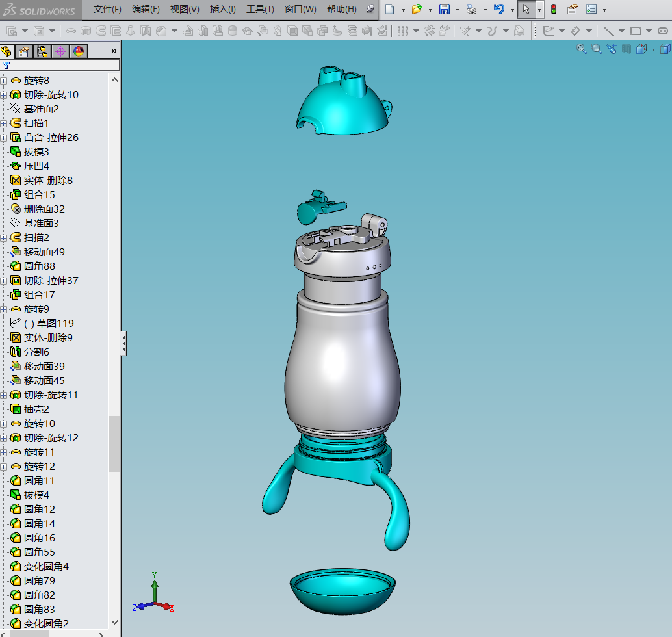Click the Undo arrow icon
672x637 pixels.
(x=498, y=9)
